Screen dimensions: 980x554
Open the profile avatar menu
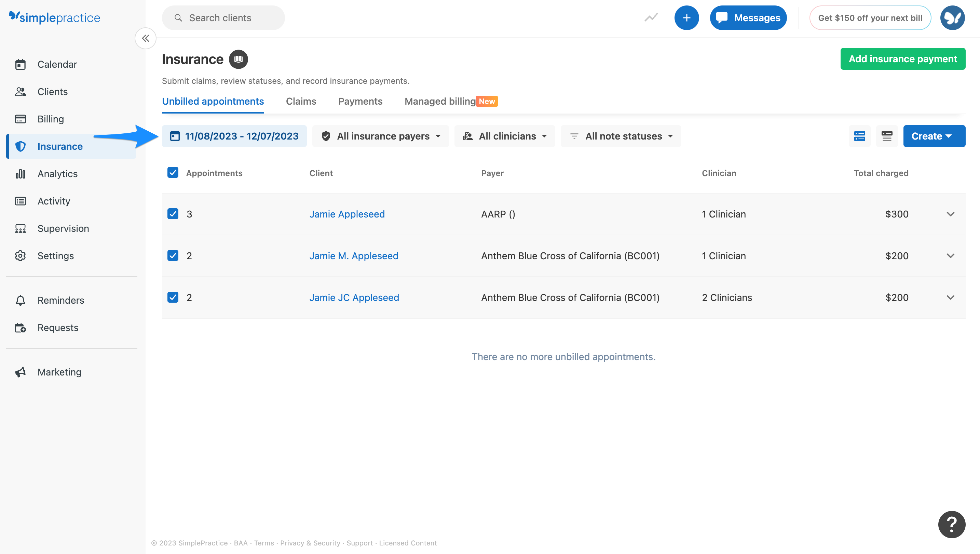coord(952,17)
